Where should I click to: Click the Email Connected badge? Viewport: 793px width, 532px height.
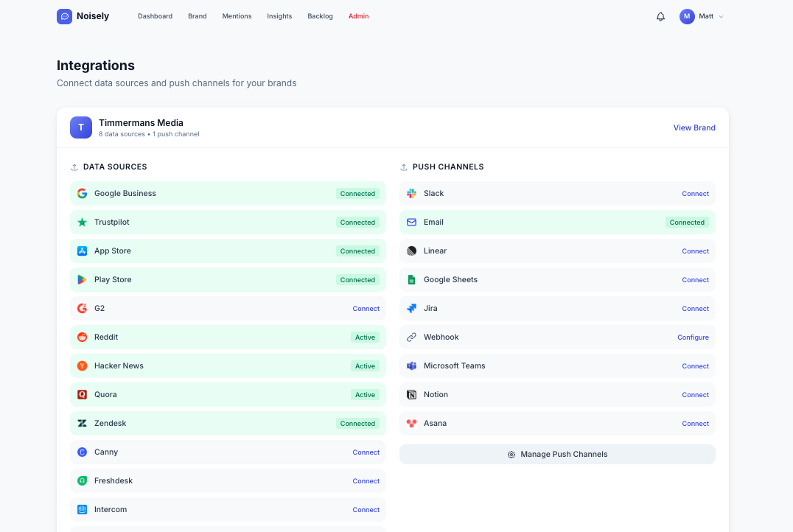coord(688,223)
